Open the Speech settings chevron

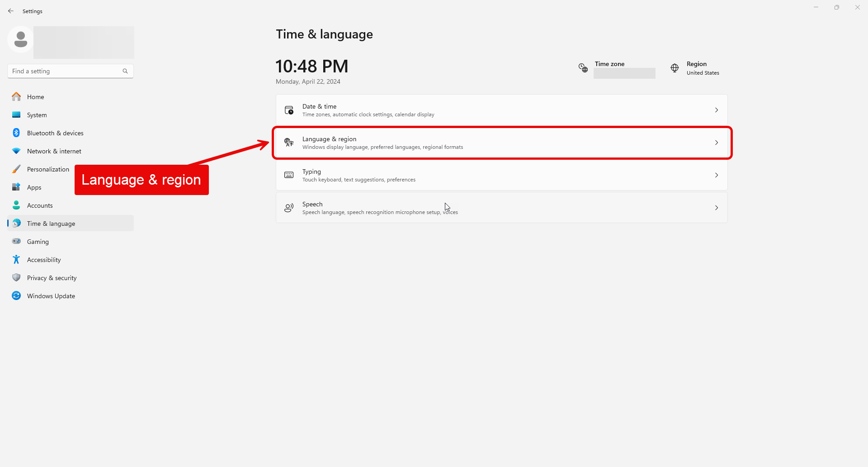point(717,208)
